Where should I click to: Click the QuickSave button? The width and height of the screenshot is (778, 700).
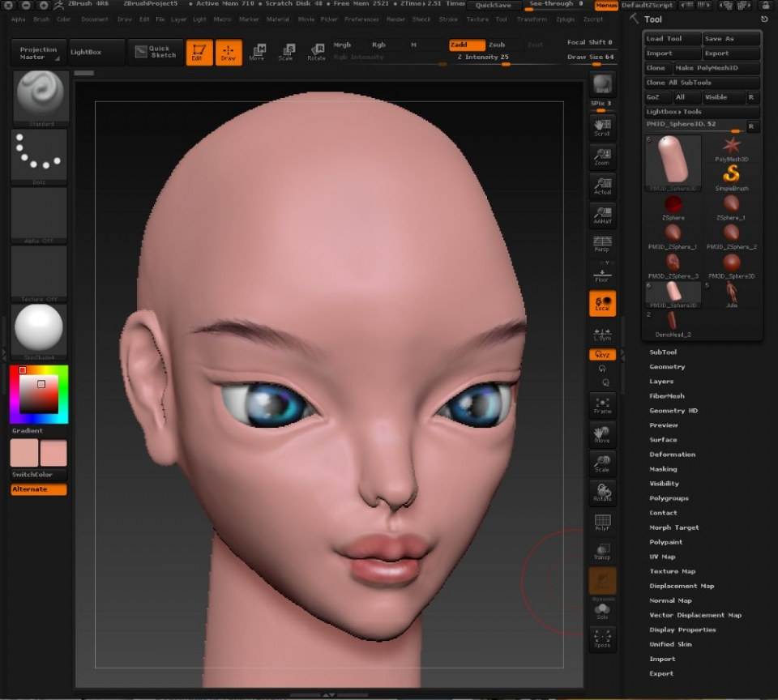point(494,5)
